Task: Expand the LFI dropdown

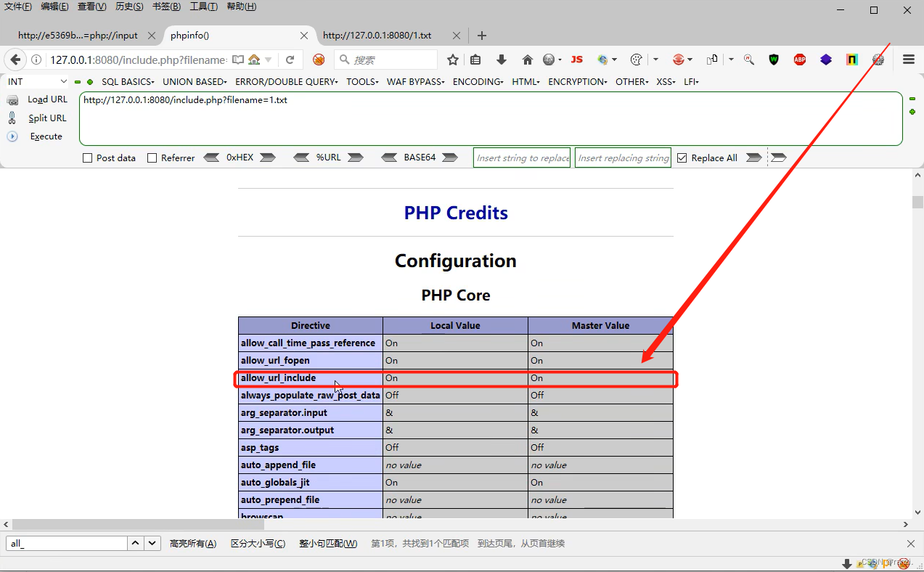Action: [x=691, y=81]
